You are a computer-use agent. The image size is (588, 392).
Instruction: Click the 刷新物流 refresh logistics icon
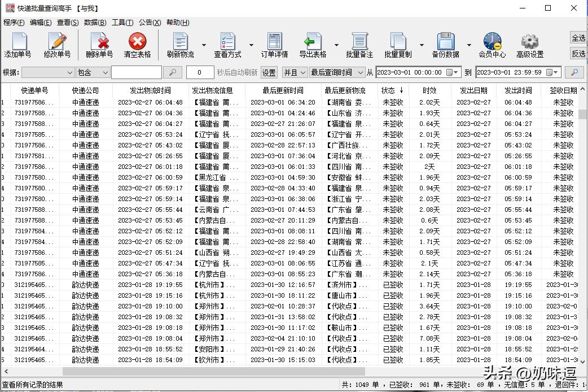tap(180, 44)
